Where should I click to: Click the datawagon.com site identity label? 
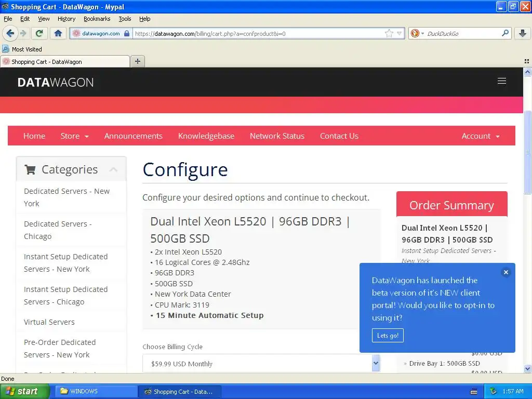pos(101,33)
